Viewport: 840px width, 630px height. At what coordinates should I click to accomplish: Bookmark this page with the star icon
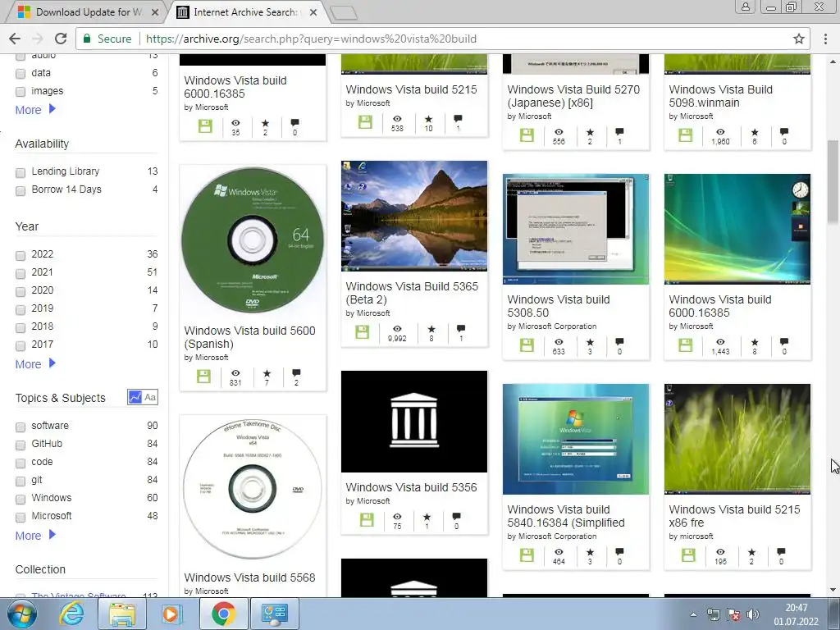tap(799, 39)
